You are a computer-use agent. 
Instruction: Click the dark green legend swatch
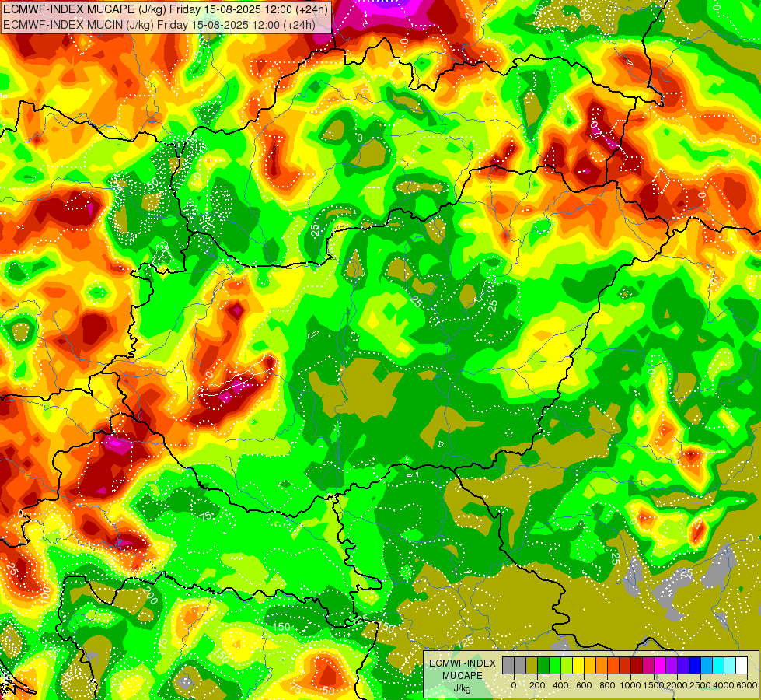coord(543,665)
